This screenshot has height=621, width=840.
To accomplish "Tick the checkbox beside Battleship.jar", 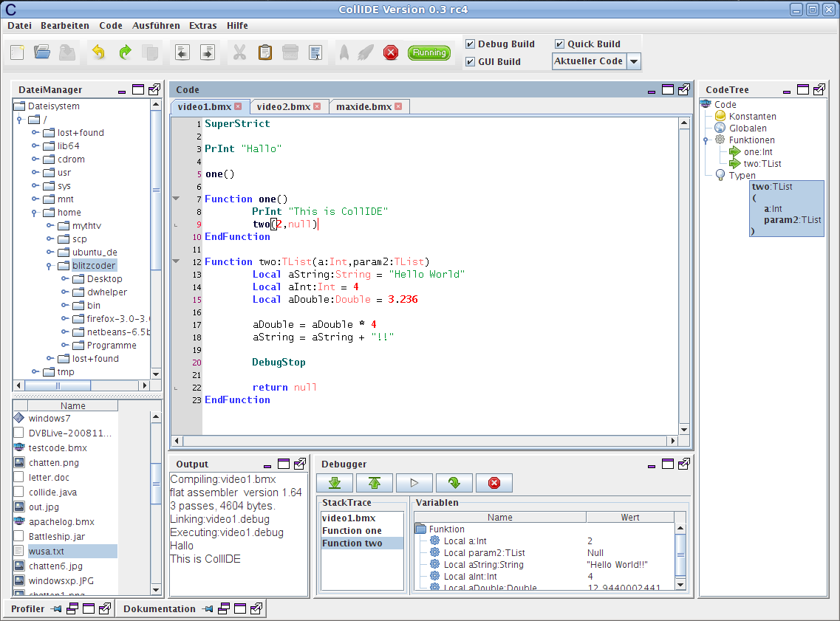I will coord(18,536).
